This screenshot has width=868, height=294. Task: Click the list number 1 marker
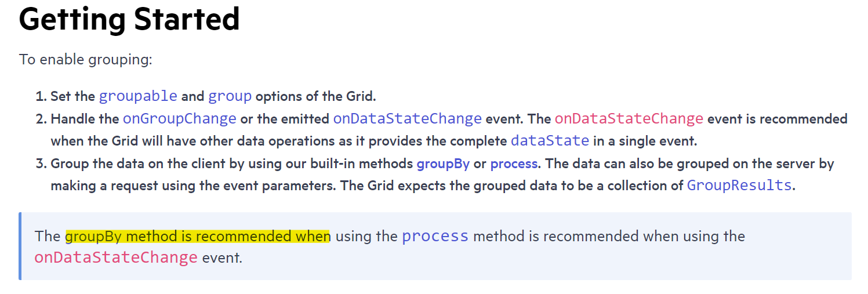[x=41, y=96]
